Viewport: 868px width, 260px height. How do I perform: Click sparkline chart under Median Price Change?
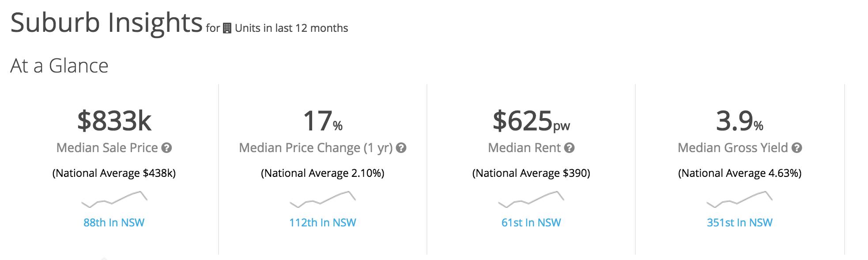tap(322, 199)
